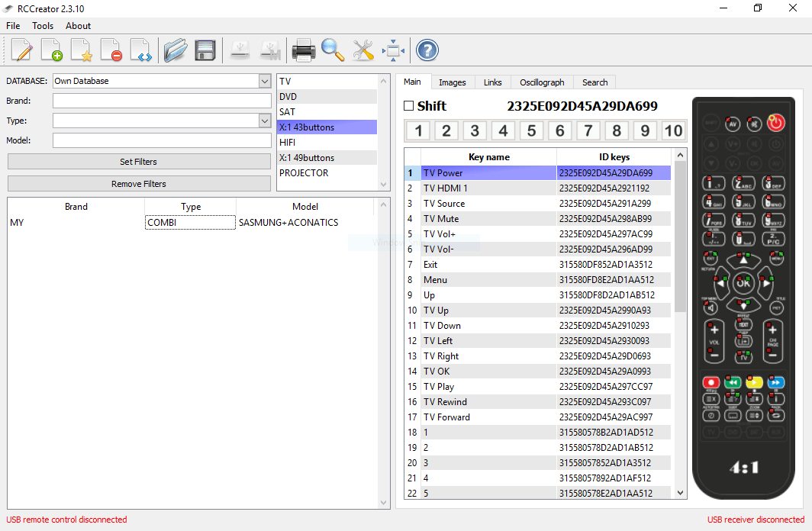Viewport: 812px width, 531px height.
Task: Switch to the Search tab
Action: tap(594, 82)
